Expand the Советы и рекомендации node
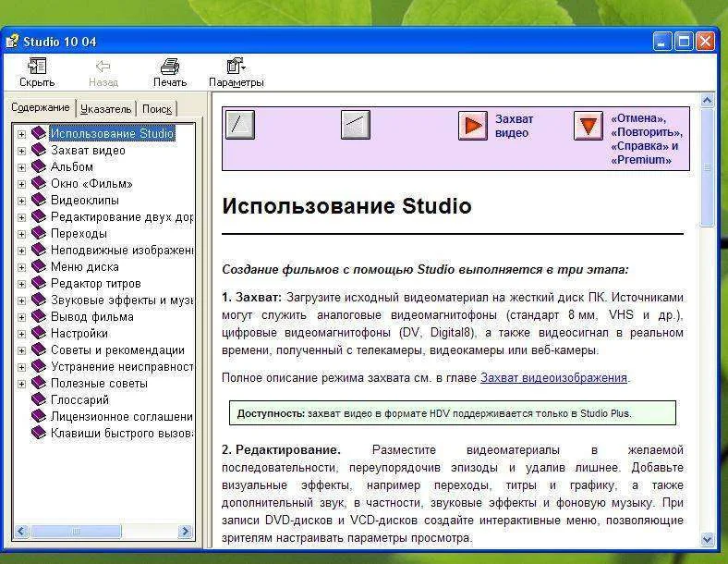 pyautogui.click(x=21, y=350)
